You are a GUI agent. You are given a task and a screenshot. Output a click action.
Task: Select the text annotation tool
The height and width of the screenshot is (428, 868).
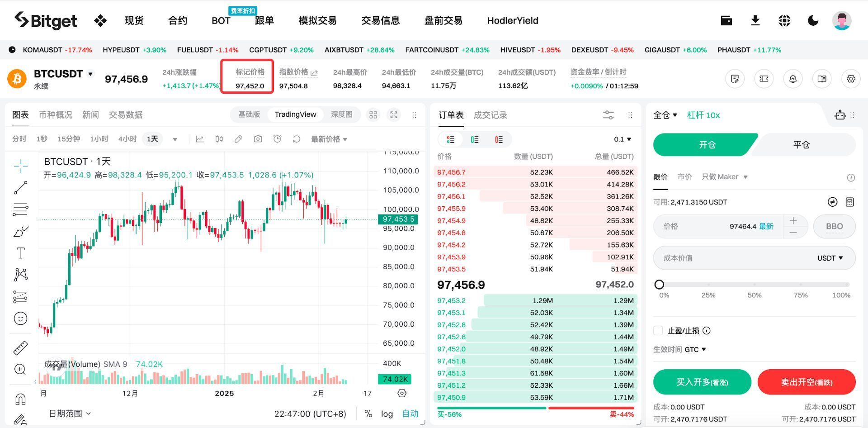point(20,253)
